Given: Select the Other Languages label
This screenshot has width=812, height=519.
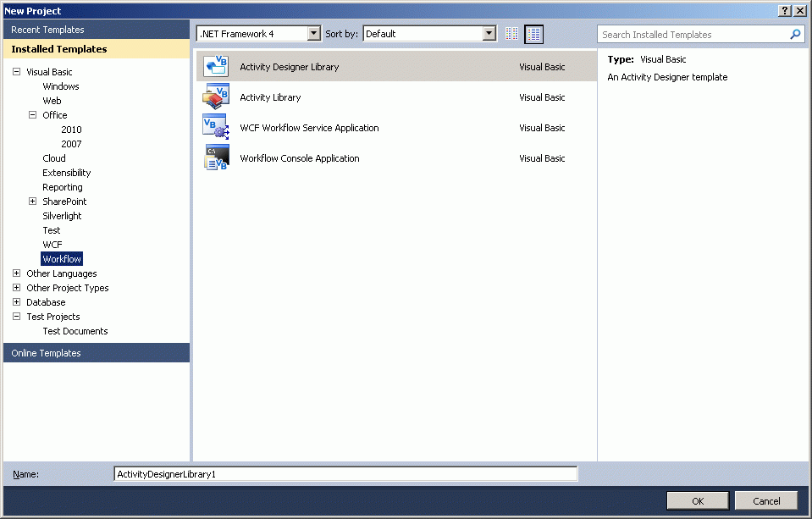Looking at the screenshot, I should click(x=62, y=273).
